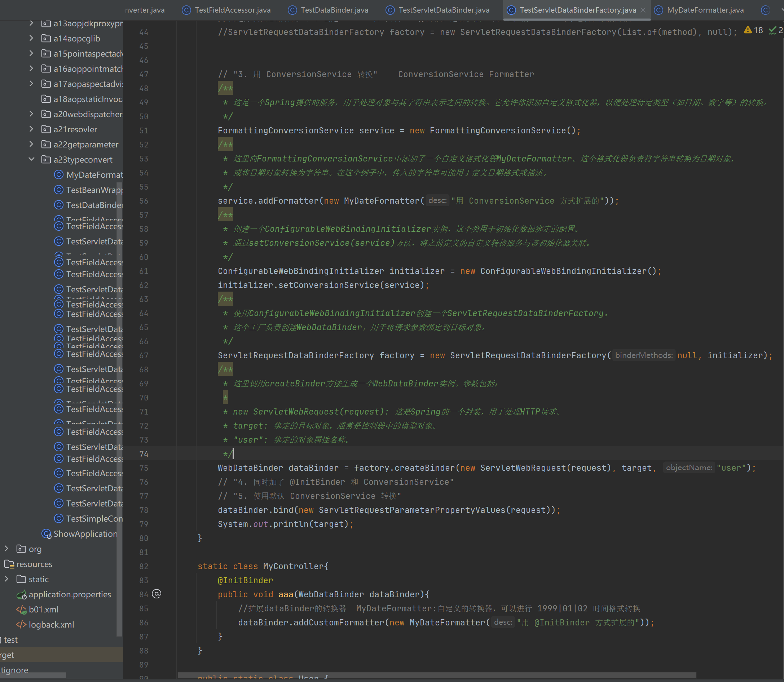Click line number 61 in the gutter
784x682 pixels.
pos(144,271)
